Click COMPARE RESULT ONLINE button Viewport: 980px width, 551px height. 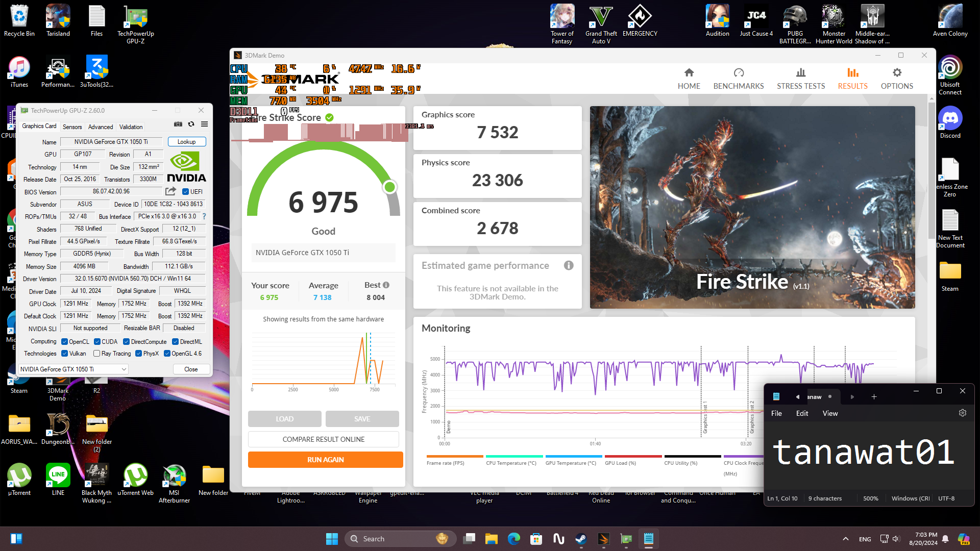point(323,439)
